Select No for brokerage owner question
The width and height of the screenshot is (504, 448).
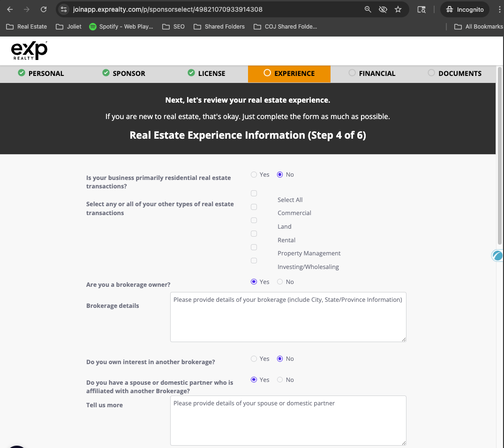coord(280,282)
